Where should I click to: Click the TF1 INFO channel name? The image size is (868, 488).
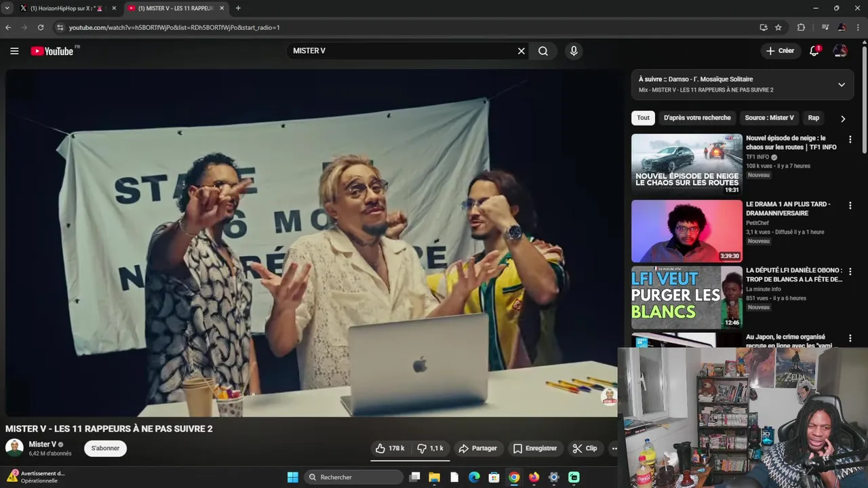pyautogui.click(x=757, y=157)
